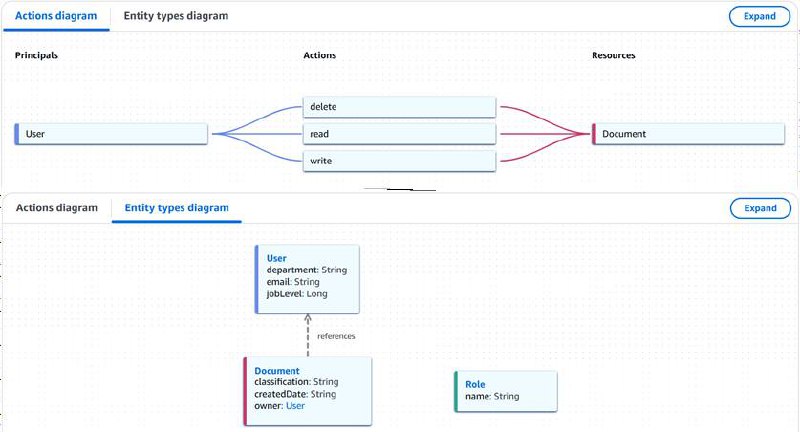Select the top Actions diagram tab
800x432 pixels.
point(56,16)
